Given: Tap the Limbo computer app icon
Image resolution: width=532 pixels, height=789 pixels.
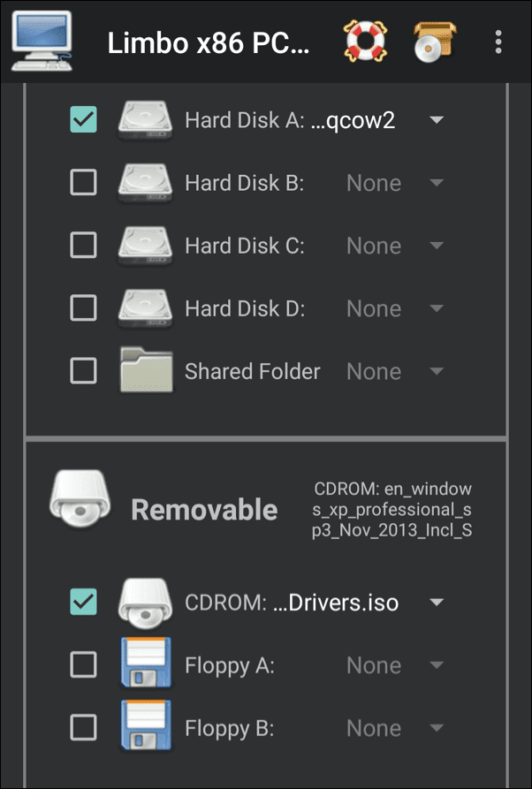Looking at the screenshot, I should (42, 42).
